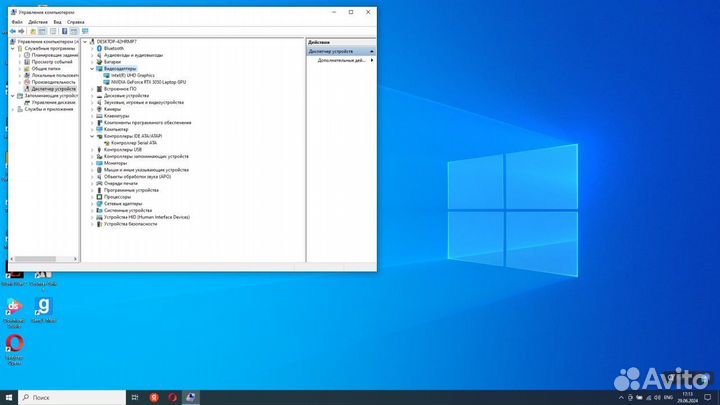Expand the Контроллеры USB category
This screenshot has height=405, width=720.
tap(92, 150)
